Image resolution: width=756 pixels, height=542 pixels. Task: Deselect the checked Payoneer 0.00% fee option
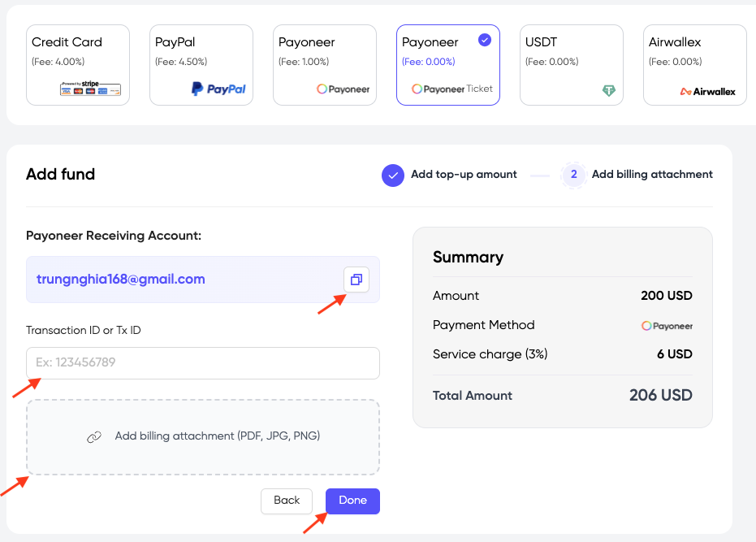coord(448,65)
